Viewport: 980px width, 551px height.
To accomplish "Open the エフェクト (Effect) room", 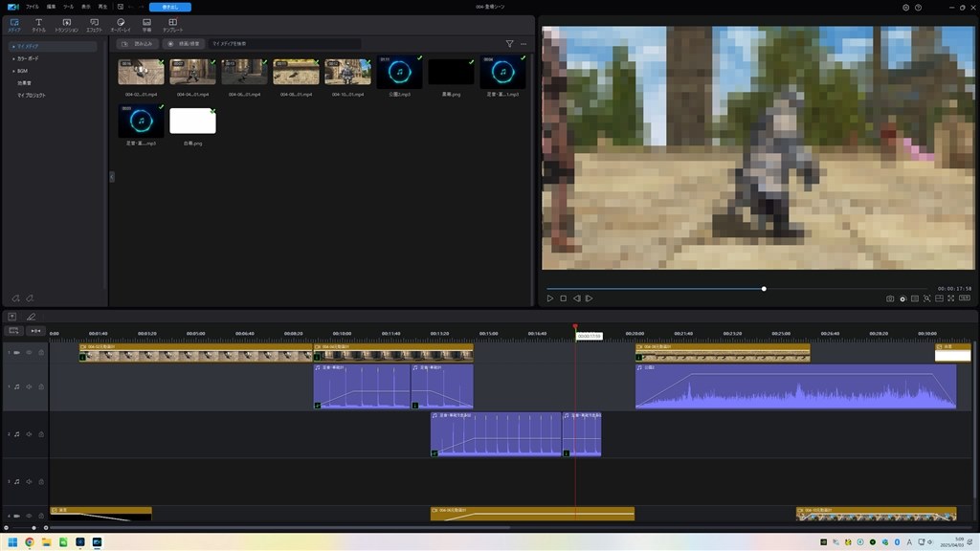I will coord(94,24).
